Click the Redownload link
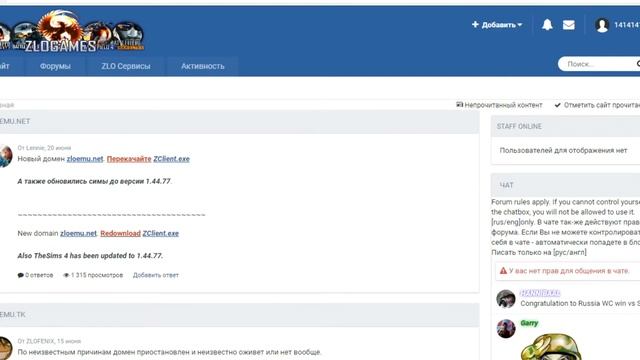Screen dimensions: 640x360 point(120,233)
